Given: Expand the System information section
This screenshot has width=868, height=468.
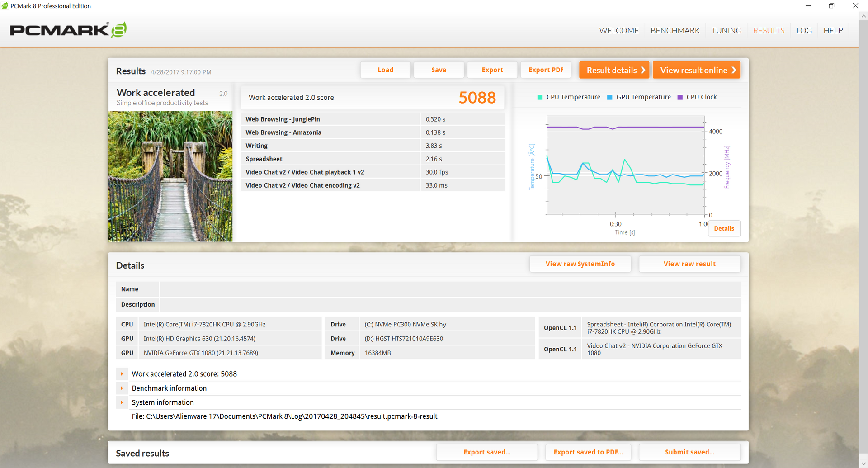Looking at the screenshot, I should [x=122, y=402].
